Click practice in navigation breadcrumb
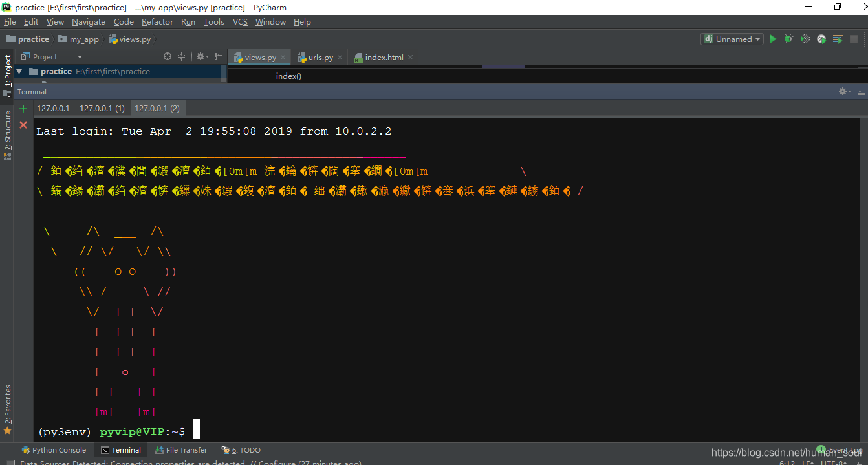 coord(28,39)
